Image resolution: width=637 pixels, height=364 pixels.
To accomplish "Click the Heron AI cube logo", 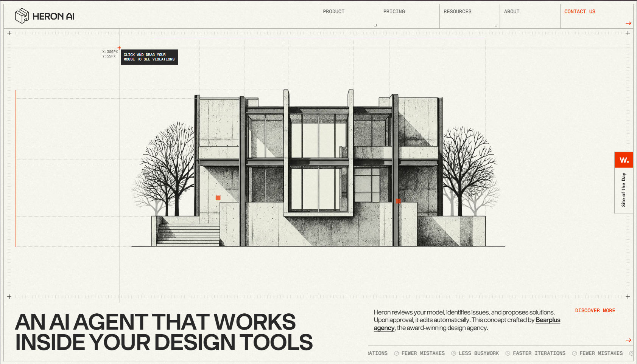I will 22,16.
